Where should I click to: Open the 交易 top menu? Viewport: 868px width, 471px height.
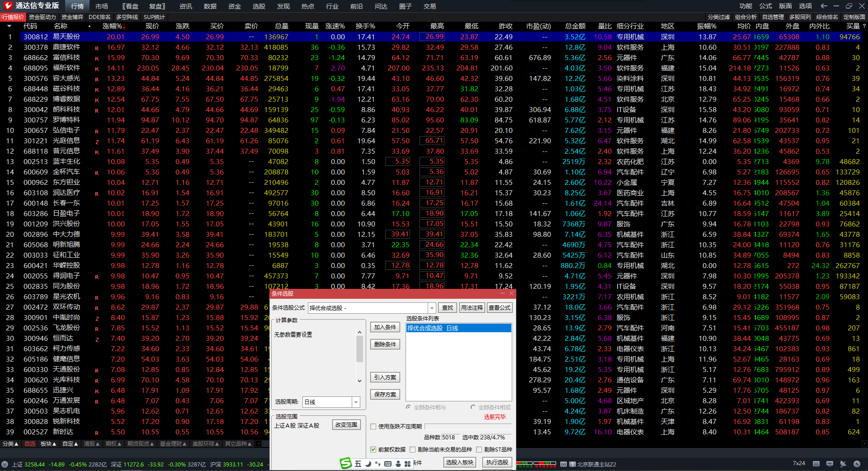pyautogui.click(x=430, y=6)
